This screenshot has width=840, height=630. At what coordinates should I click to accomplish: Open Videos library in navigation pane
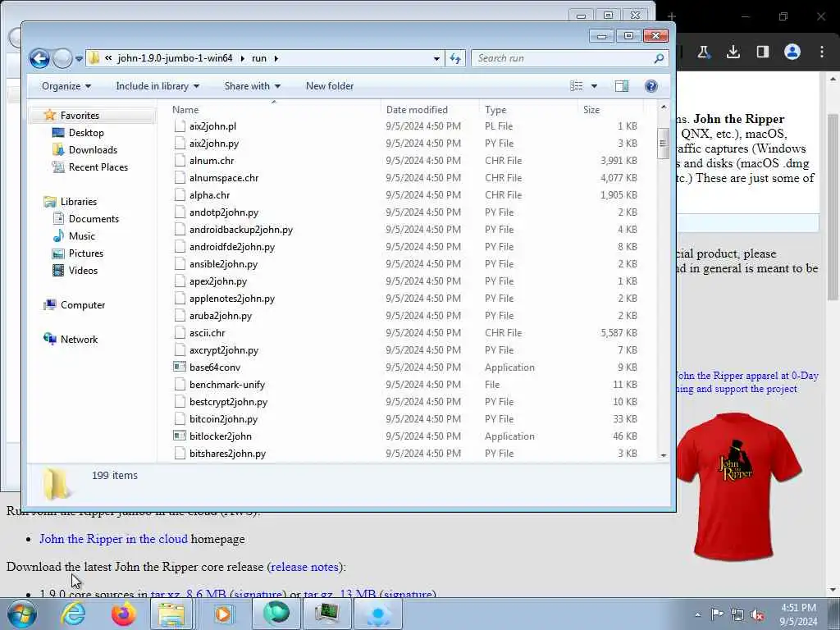[x=83, y=271]
